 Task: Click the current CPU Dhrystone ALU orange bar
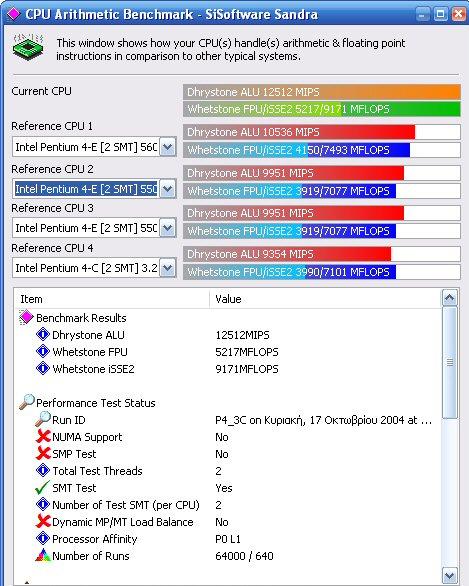pyautogui.click(x=322, y=92)
